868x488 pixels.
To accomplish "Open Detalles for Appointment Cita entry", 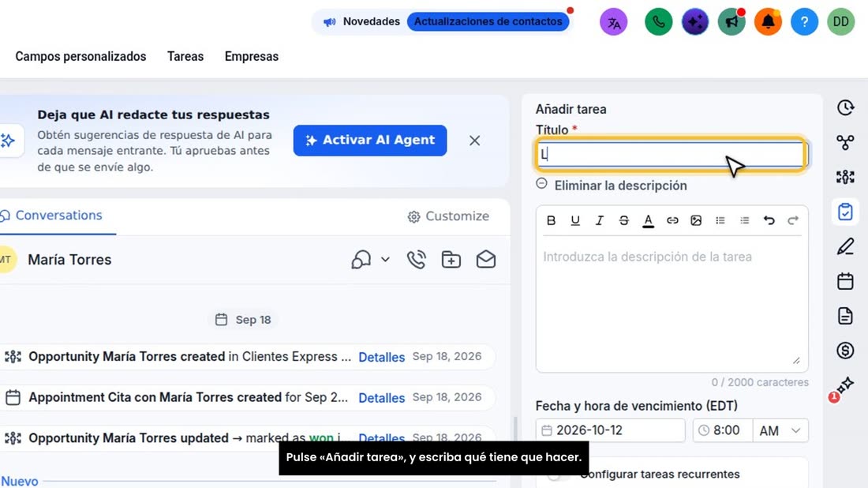I will coord(381,398).
